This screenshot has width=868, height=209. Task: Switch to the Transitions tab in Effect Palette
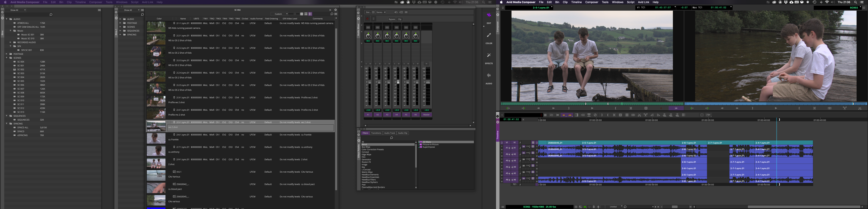(376, 133)
